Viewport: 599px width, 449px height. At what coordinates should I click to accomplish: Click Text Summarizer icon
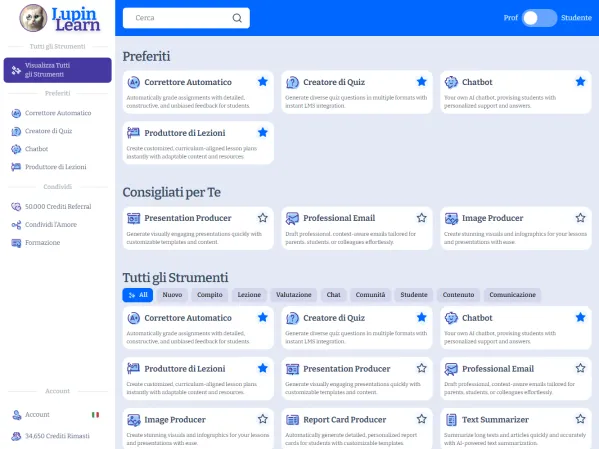[x=451, y=420]
